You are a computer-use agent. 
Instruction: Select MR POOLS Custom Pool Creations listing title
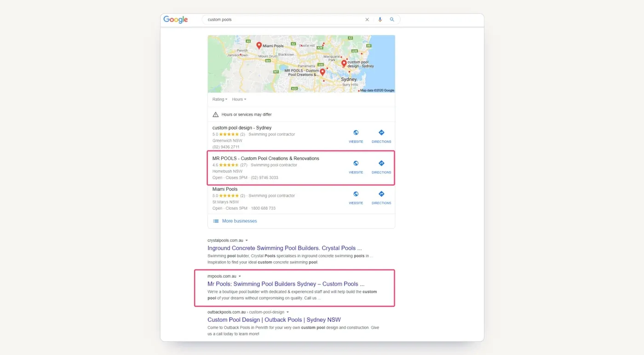tap(266, 159)
